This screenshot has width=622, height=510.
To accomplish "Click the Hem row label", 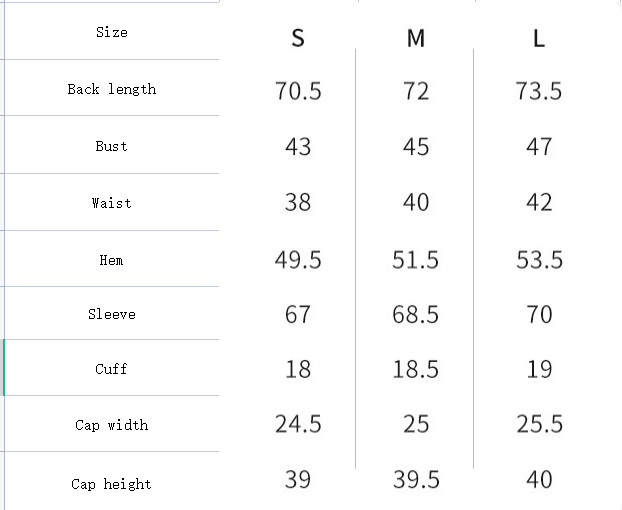I will tap(112, 260).
